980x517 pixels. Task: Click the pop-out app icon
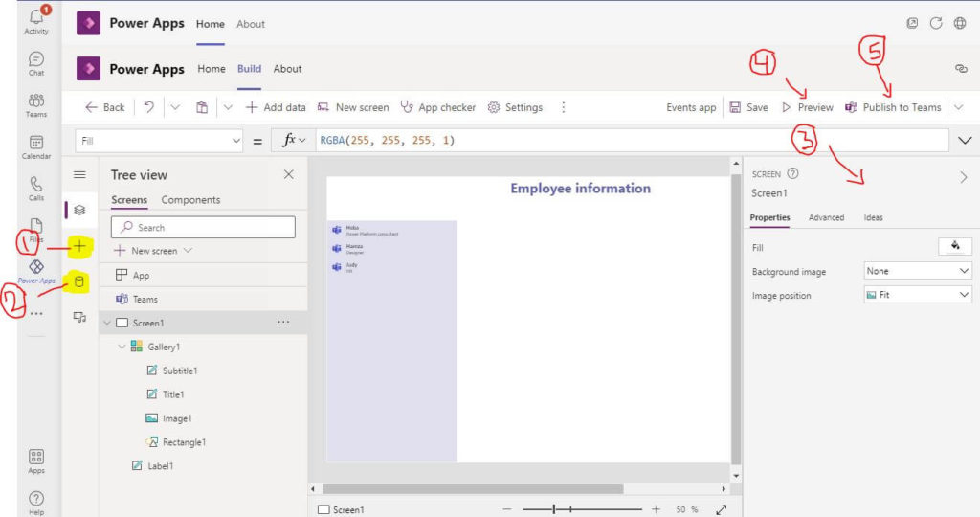(912, 23)
